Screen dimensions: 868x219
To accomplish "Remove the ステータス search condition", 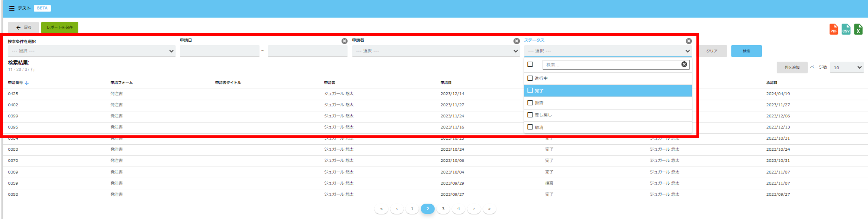I will [689, 41].
